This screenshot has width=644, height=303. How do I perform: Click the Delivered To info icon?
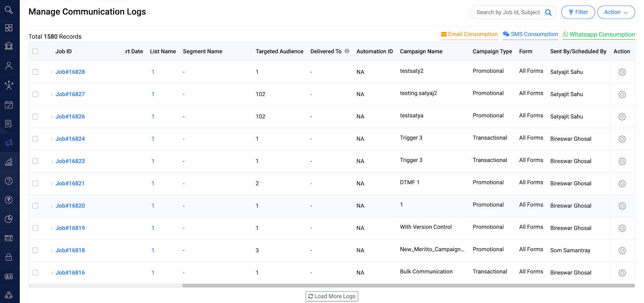click(x=347, y=51)
